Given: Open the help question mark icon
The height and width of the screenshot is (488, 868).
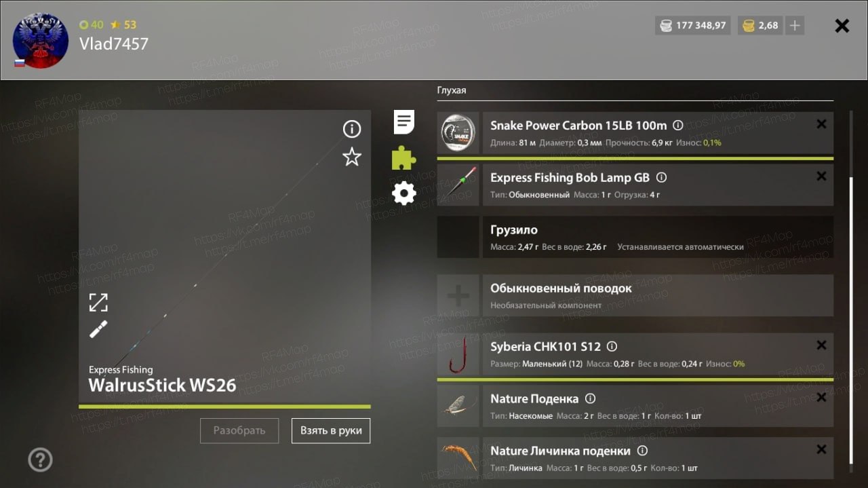Looking at the screenshot, I should point(40,459).
